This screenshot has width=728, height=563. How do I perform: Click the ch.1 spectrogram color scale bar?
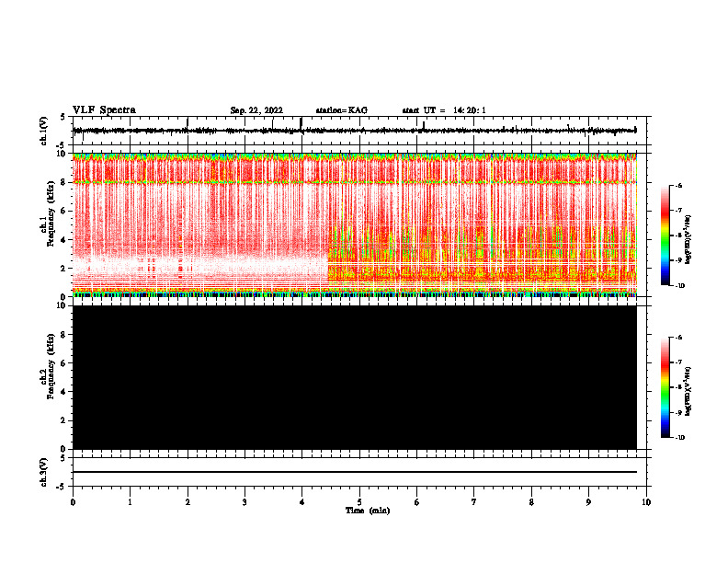click(665, 236)
